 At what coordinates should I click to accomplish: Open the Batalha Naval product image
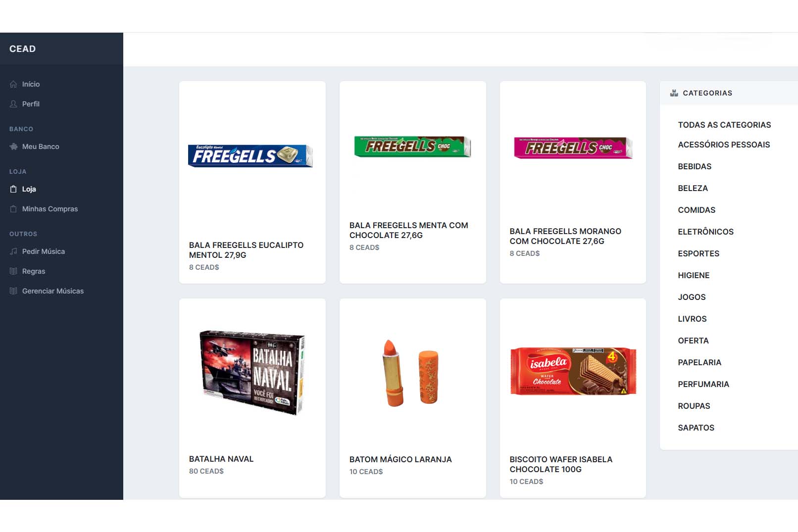252,372
